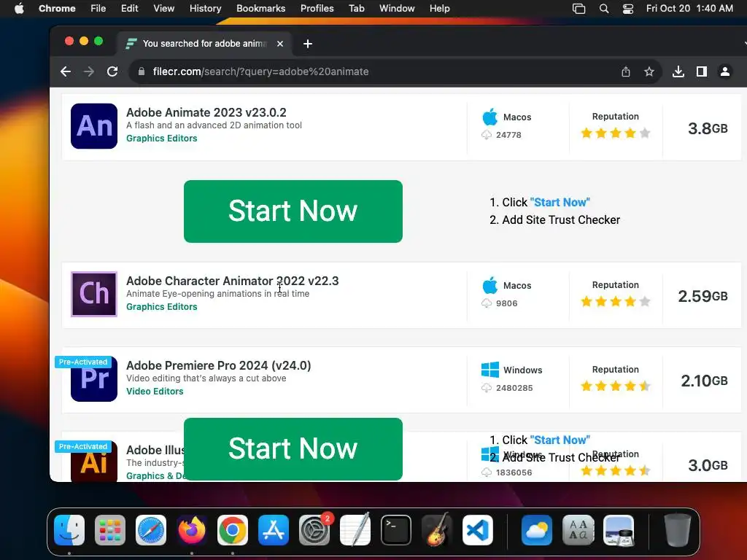Image resolution: width=747 pixels, height=560 pixels.
Task: Click the Pre-Activated badge on Premiere Pro
Action: pos(83,362)
